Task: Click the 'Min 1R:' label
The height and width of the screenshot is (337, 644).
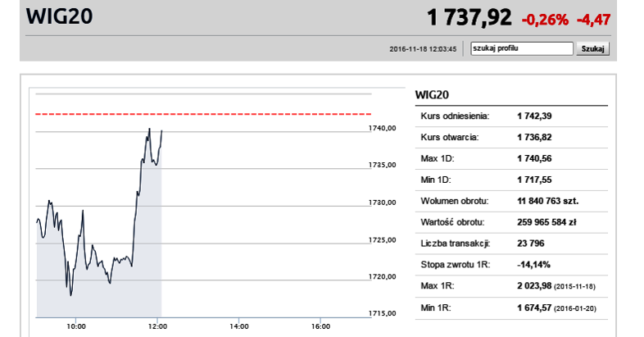Action: click(x=436, y=307)
